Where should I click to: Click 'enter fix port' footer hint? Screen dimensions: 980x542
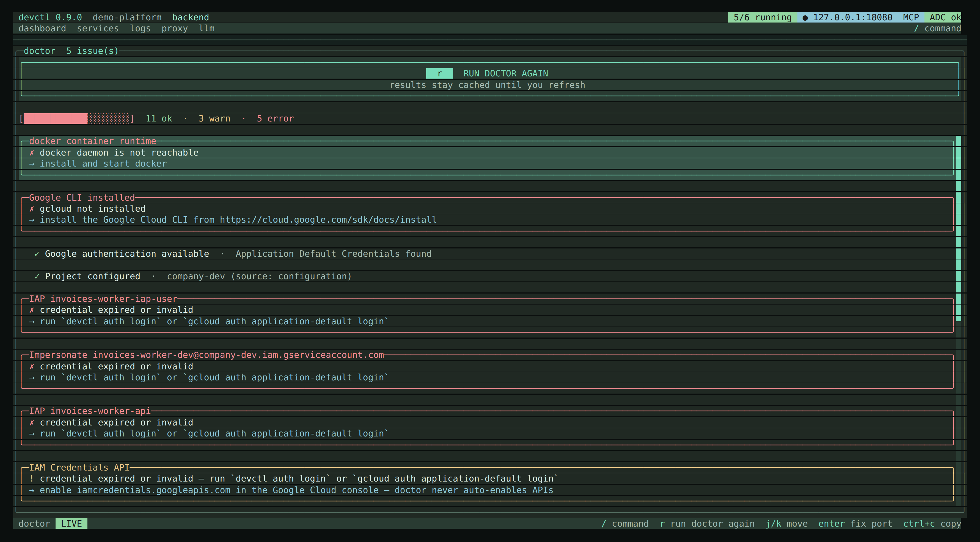855,524
